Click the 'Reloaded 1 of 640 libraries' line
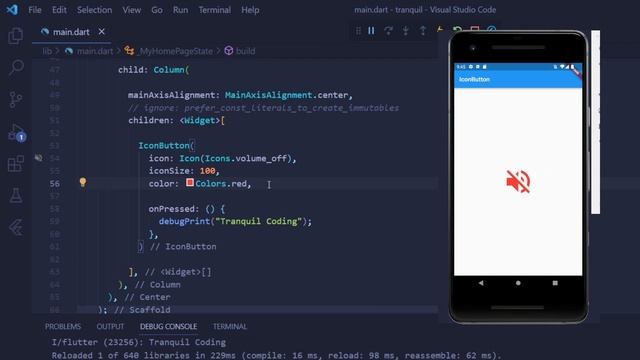This screenshot has width=640, height=360. click(x=276, y=356)
